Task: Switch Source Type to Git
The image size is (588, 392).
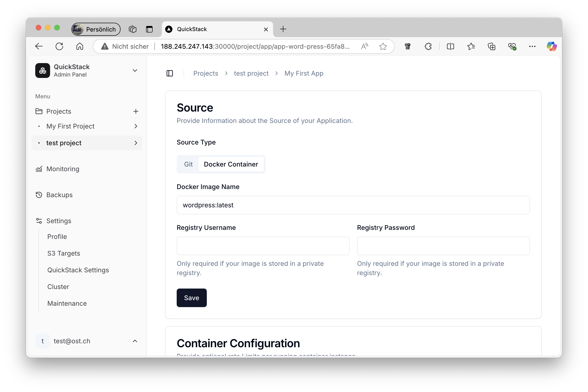Action: (x=188, y=164)
